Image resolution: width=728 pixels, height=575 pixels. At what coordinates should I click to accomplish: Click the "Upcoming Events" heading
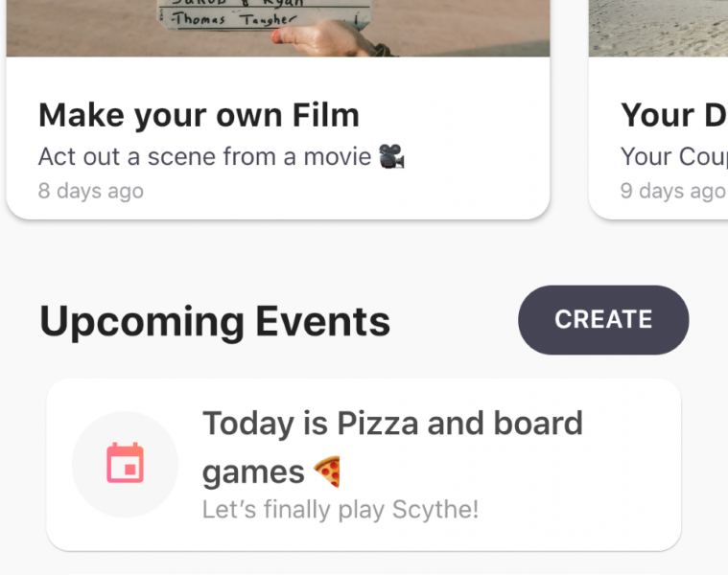[x=215, y=322]
